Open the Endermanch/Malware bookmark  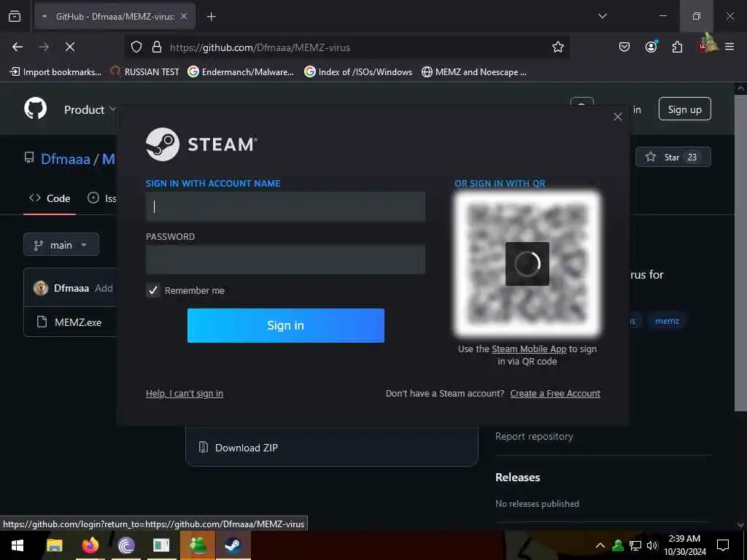tap(241, 72)
